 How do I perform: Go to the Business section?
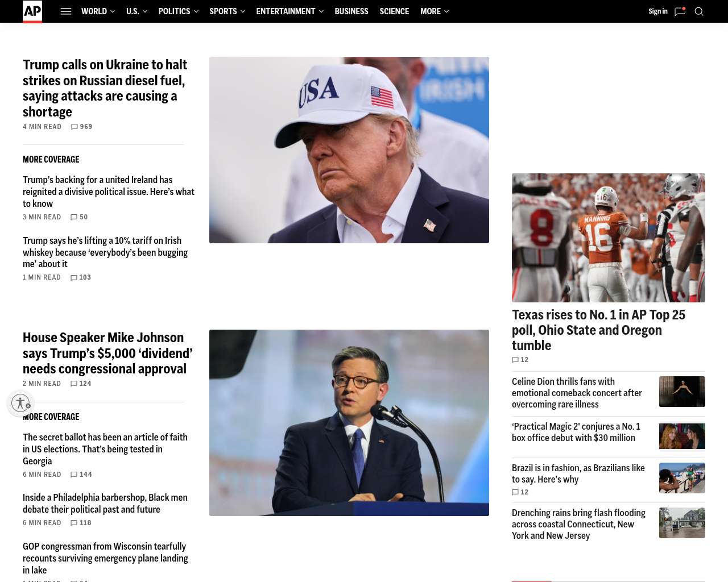click(351, 11)
